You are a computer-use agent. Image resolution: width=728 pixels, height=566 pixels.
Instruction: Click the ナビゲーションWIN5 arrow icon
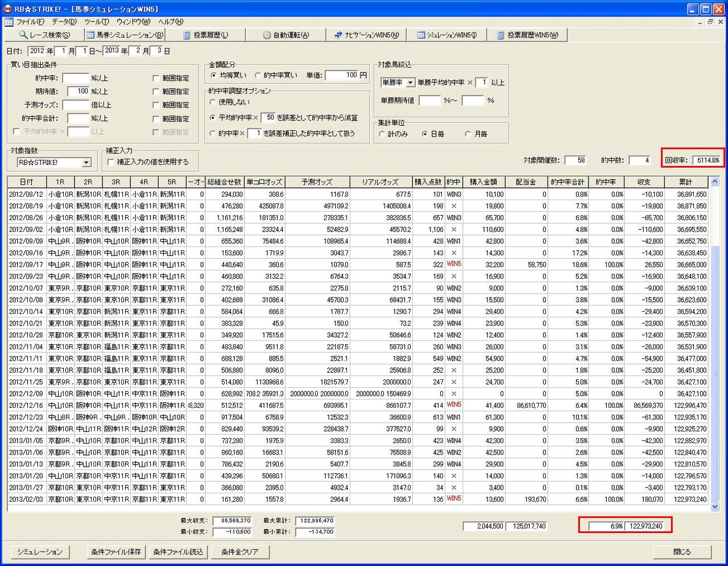(x=338, y=35)
